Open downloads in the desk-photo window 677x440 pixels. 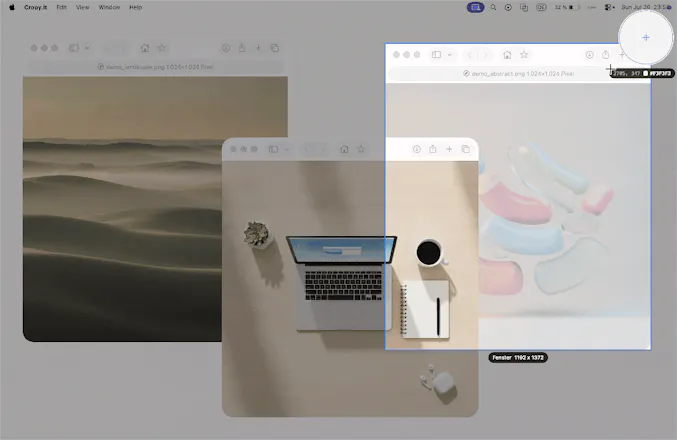(x=417, y=149)
